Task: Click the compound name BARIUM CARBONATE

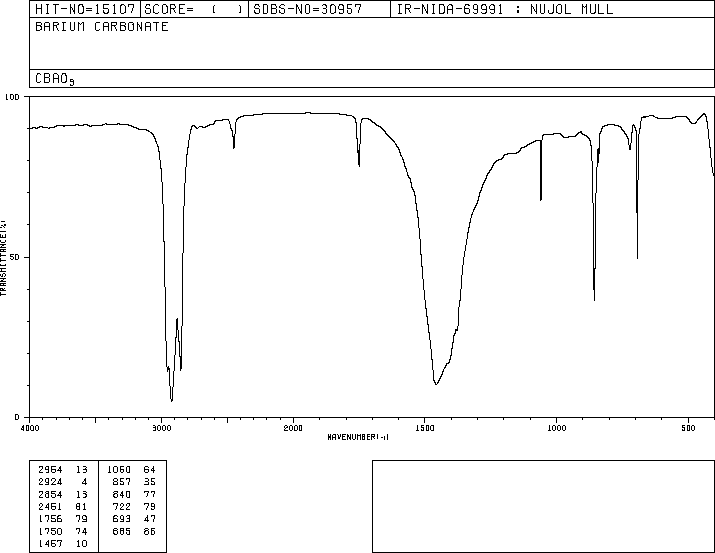Action: point(102,26)
